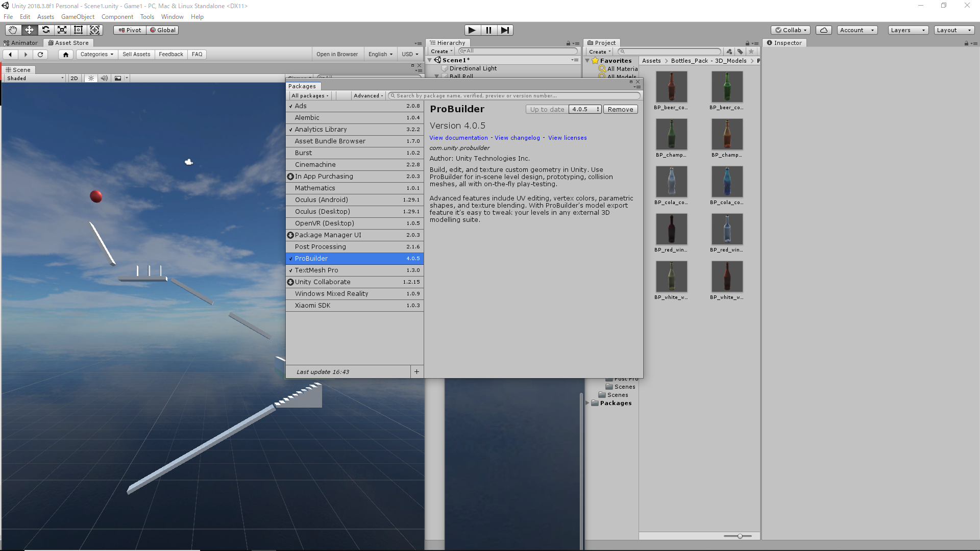
Task: Toggle 2D scene view mode
Action: coord(74,78)
